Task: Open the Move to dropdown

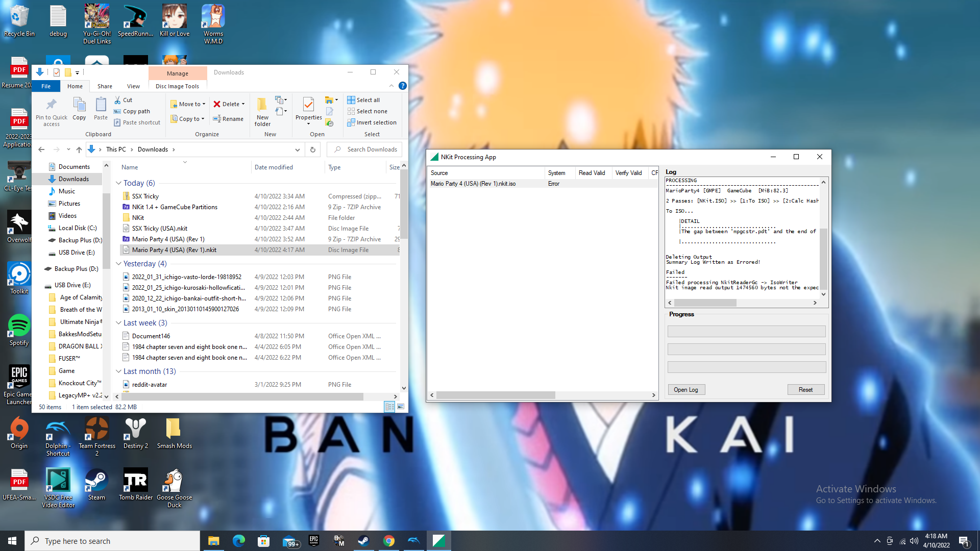Action: [x=188, y=104]
